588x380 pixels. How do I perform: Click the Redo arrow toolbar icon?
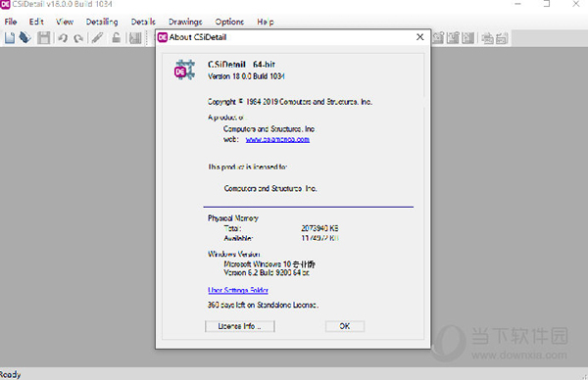pos(78,38)
